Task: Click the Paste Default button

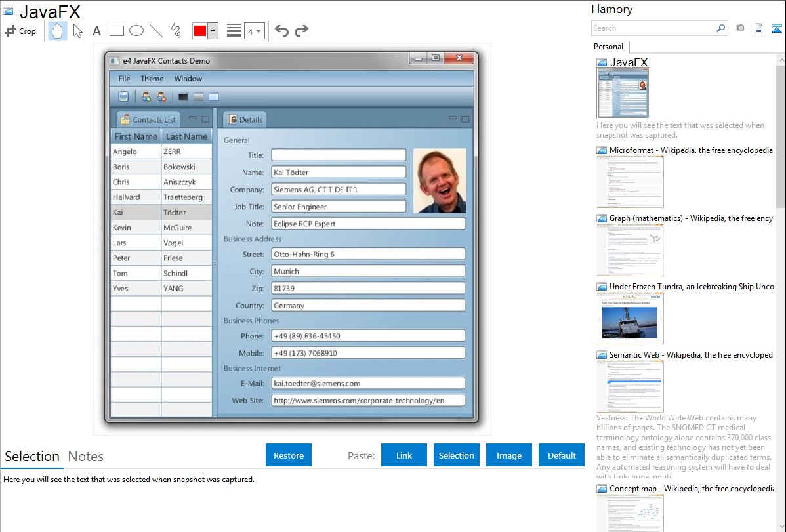Action: point(562,455)
